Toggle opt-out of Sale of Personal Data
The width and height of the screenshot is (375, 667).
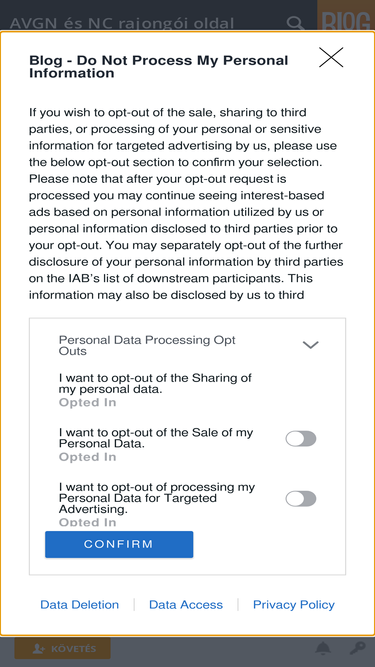pos(301,439)
